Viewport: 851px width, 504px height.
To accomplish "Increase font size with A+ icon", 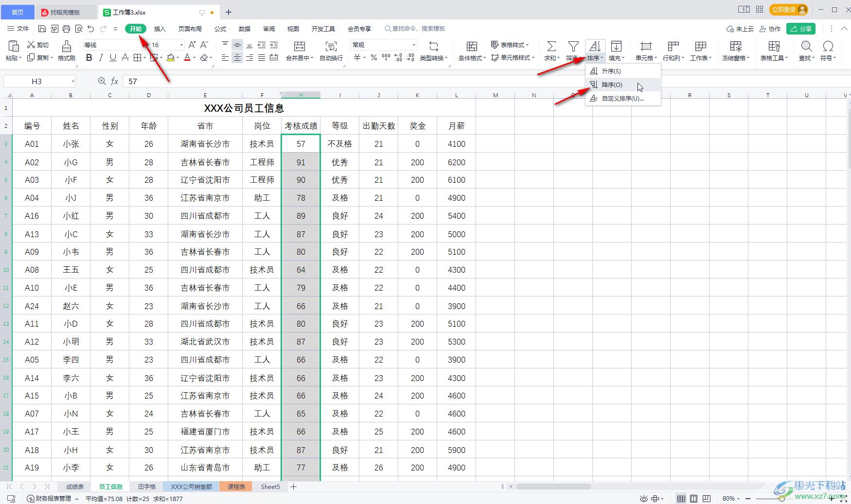I will click(192, 45).
